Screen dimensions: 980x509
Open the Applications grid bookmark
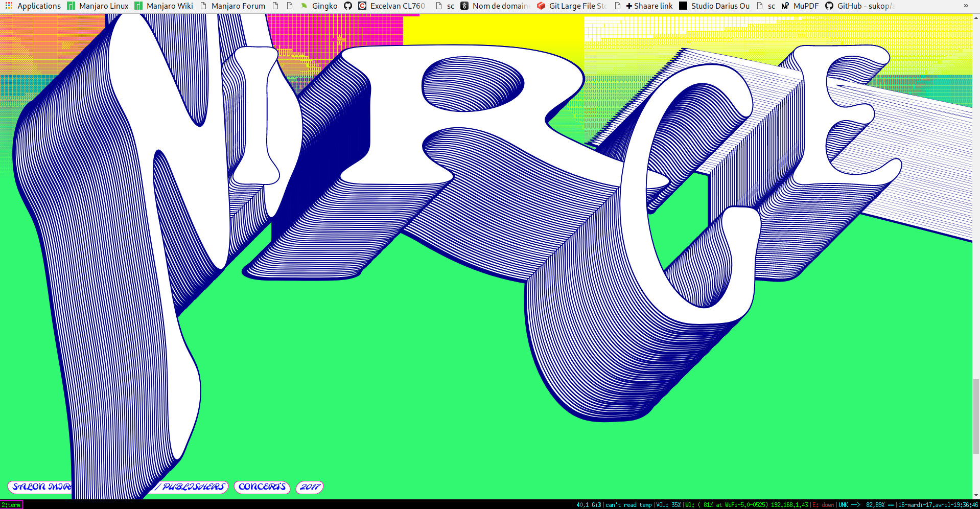pos(33,6)
